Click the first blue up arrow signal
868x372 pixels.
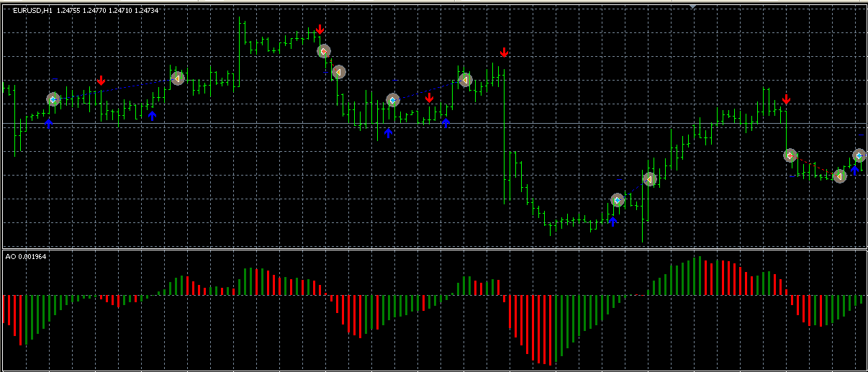(x=48, y=124)
